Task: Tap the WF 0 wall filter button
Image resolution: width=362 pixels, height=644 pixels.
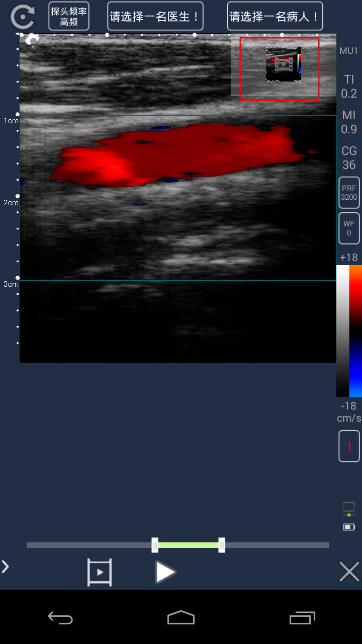Action: click(349, 228)
